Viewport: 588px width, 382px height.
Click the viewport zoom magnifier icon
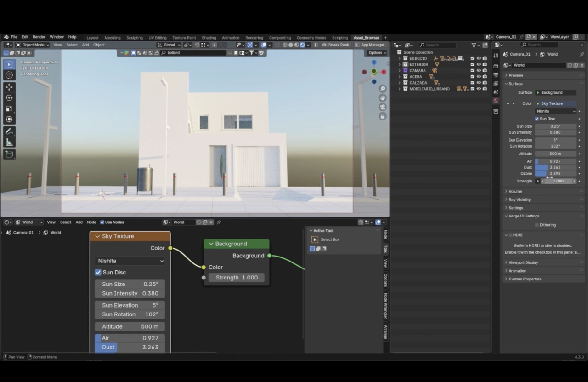tap(382, 89)
